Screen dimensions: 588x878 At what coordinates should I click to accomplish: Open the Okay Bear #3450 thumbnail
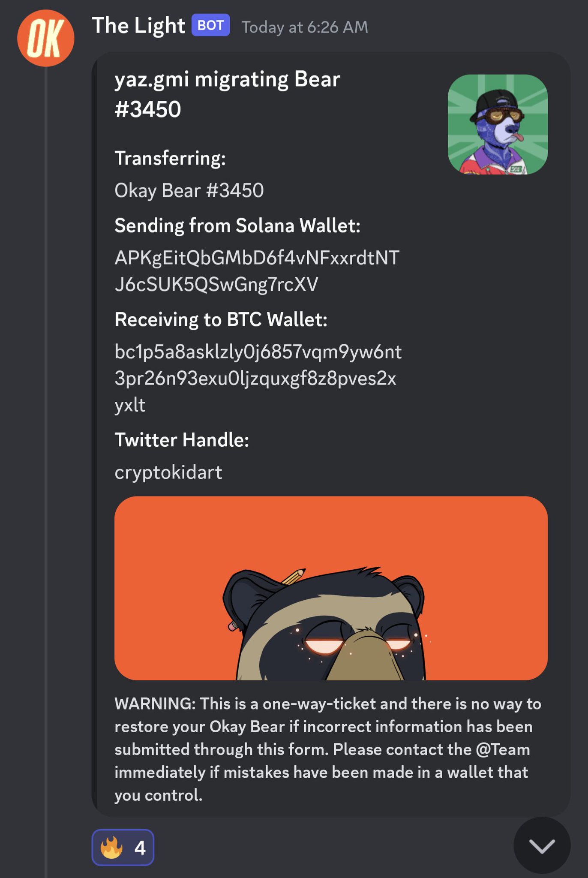498,124
